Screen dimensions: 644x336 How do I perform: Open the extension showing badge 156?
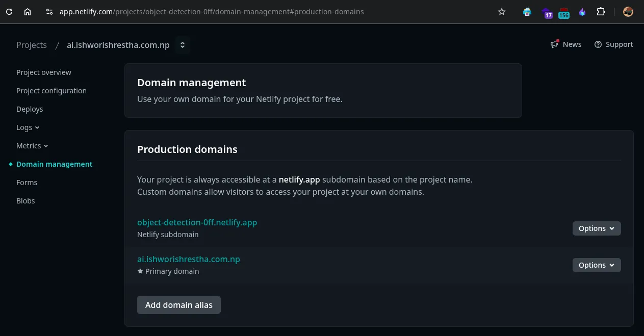tap(563, 12)
